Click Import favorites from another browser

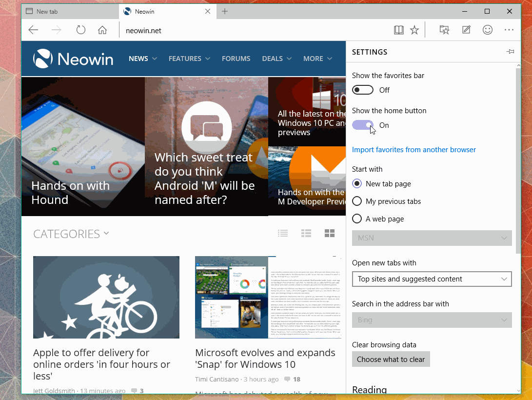pos(414,150)
